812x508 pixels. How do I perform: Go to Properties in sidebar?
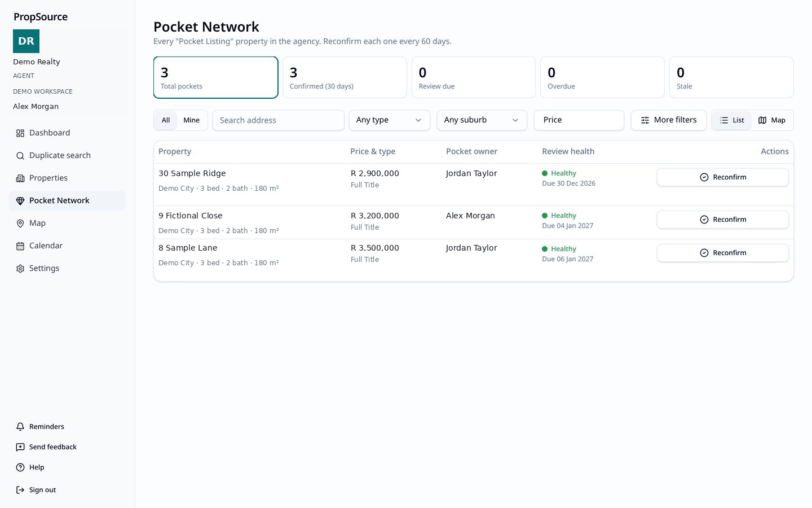[67, 178]
